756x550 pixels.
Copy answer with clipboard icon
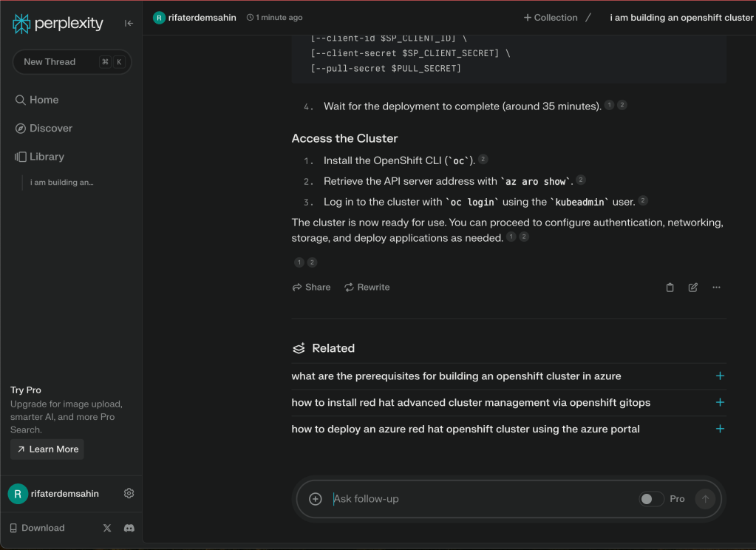pos(670,288)
